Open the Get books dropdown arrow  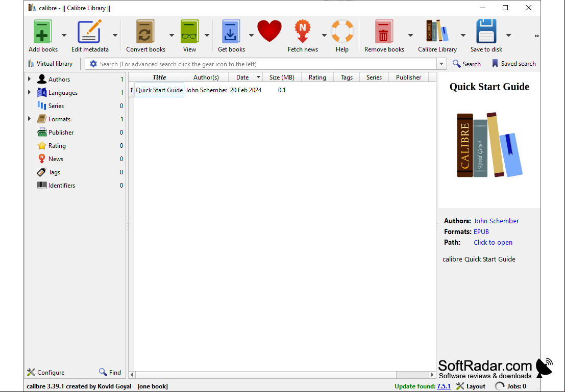251,35
